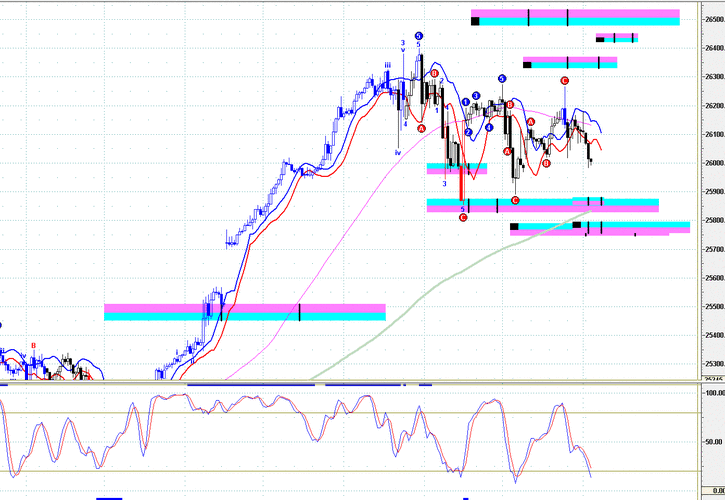Image resolution: width=725 pixels, height=500 pixels.
Task: Select red circled C under the long red candle
Action: pyautogui.click(x=463, y=217)
